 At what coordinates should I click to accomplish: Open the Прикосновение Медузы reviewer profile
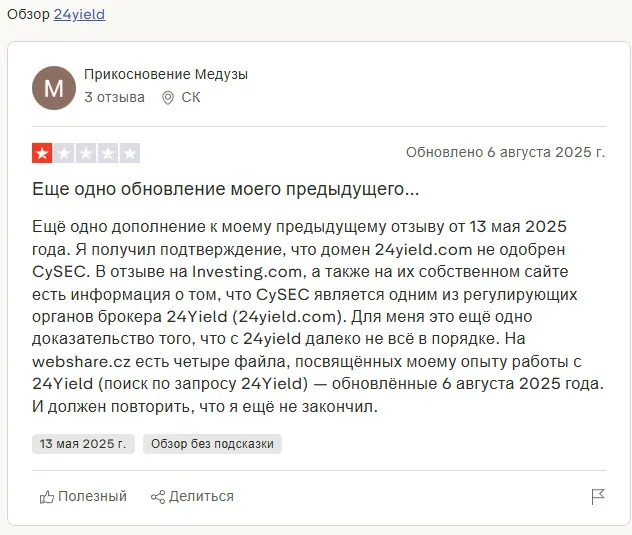[x=166, y=74]
